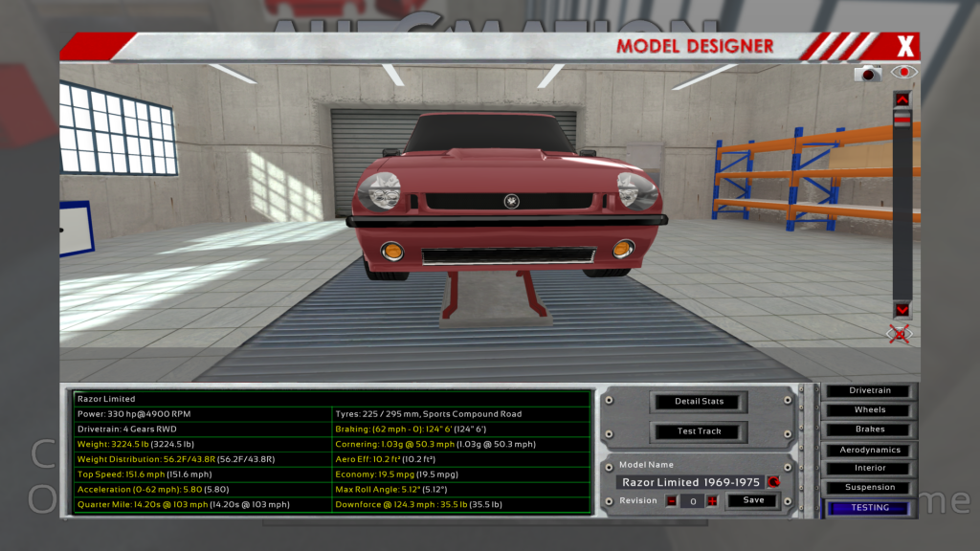Open the Test Track button
This screenshot has width=980, height=551.
click(x=699, y=431)
